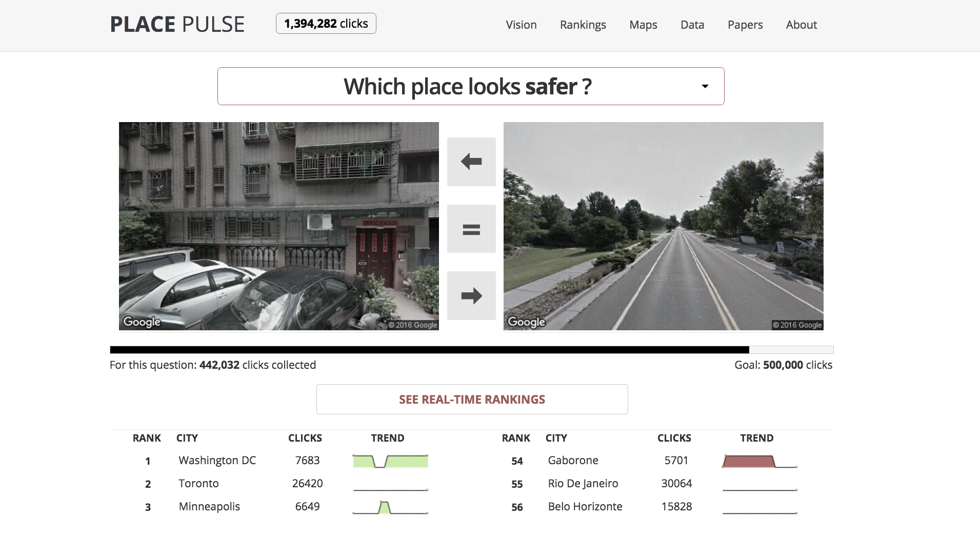Click Washington DC city name

pos(217,460)
